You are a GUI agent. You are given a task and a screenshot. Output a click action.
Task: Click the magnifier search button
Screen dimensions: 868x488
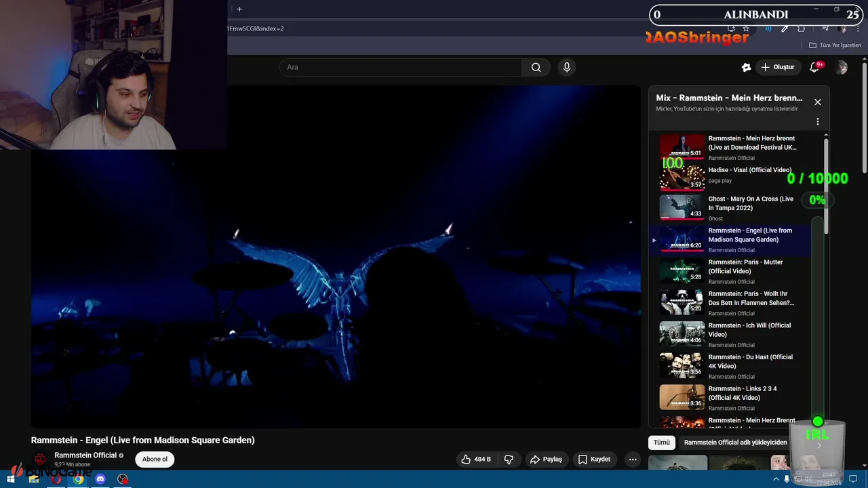point(536,67)
